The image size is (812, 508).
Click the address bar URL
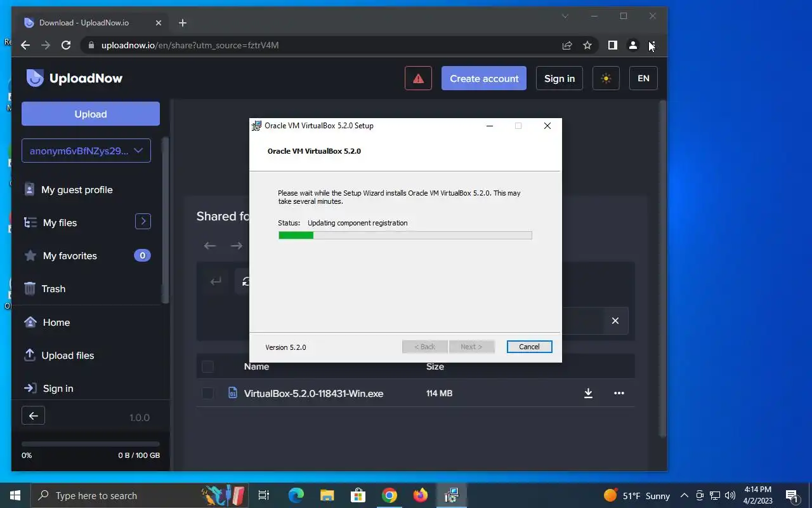[x=190, y=45]
